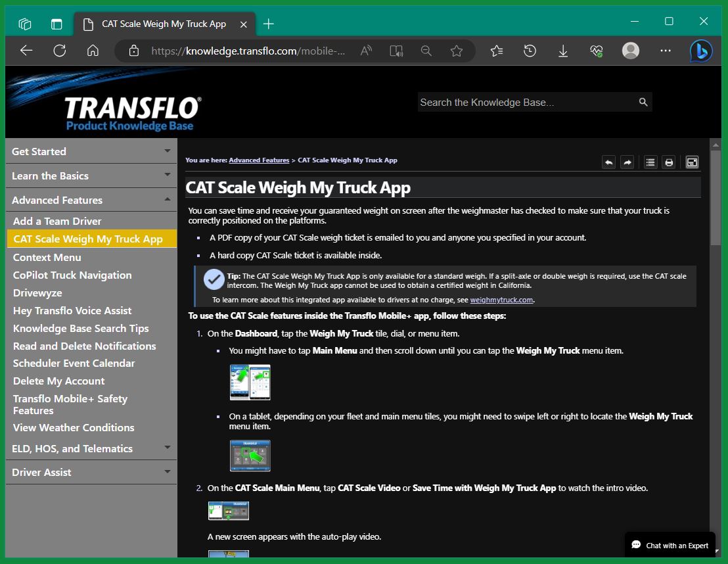Go to next topic arrow

coord(627,162)
